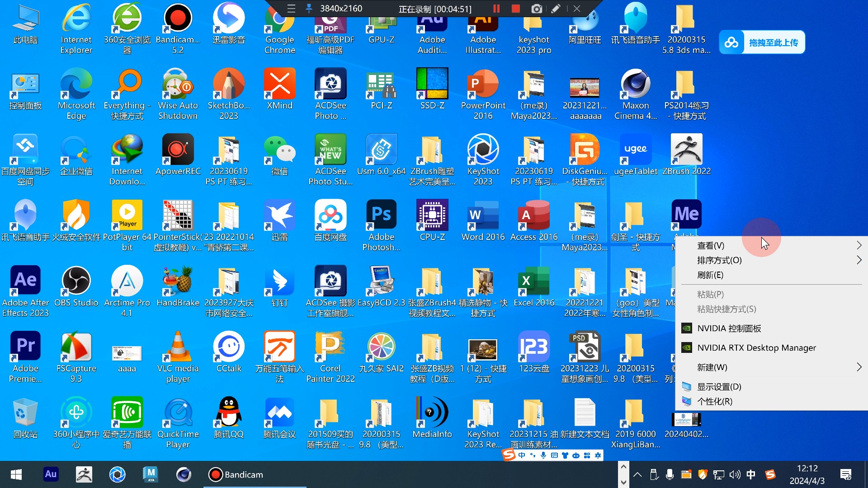
Task: Toggle Chinese input mode in taskbar tray
Action: pyautogui.click(x=751, y=474)
